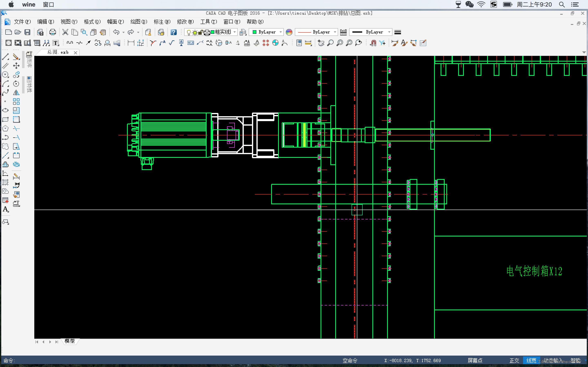Screen dimensions: 588x367
Task: Switch to the 模型 tab
Action: (70, 341)
